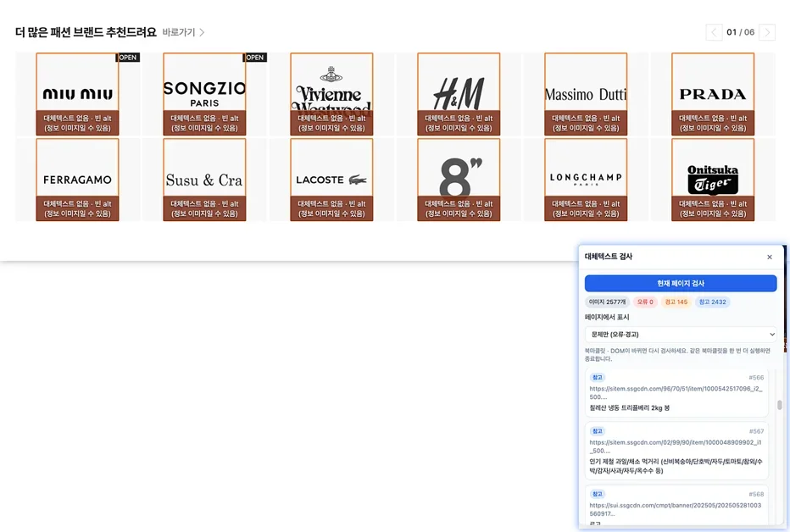Image resolution: width=790 pixels, height=532 pixels.
Task: Click the 경고 145 badge
Action: tap(676, 302)
